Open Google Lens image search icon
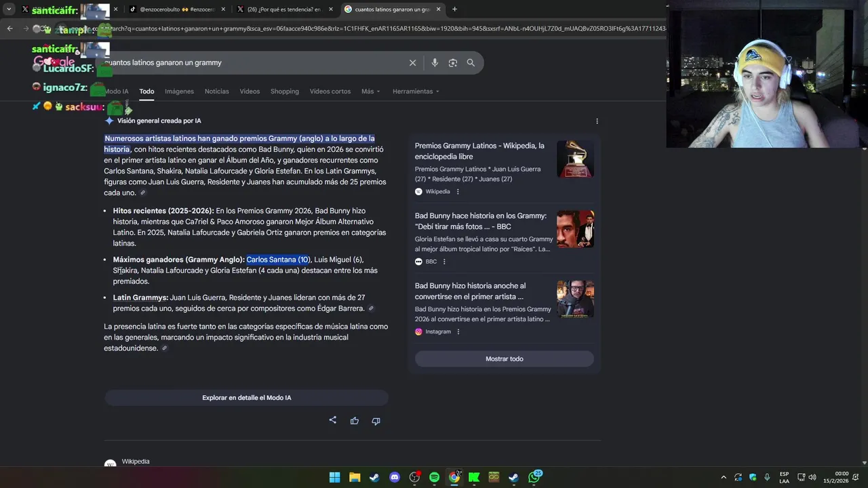The image size is (868, 488). pyautogui.click(x=452, y=62)
